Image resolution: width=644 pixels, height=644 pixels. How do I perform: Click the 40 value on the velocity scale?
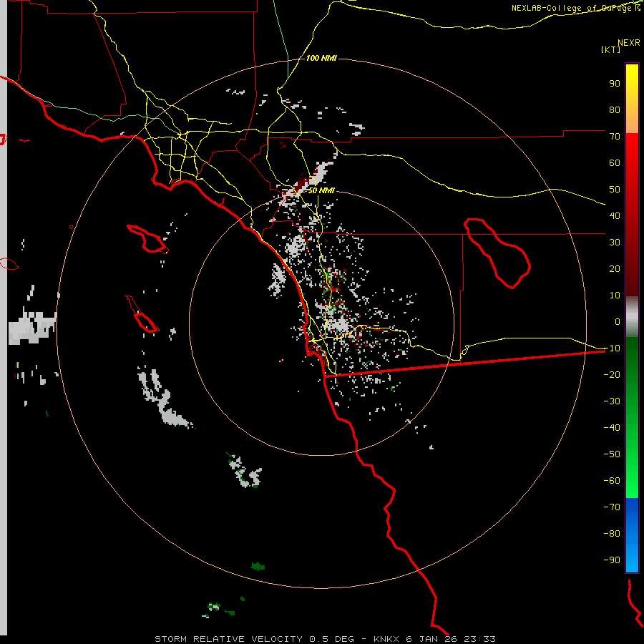[615, 215]
